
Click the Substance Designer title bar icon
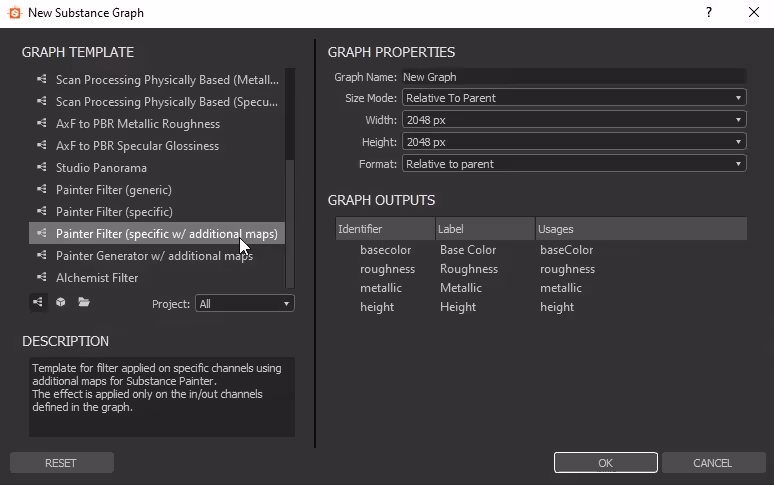click(x=15, y=13)
